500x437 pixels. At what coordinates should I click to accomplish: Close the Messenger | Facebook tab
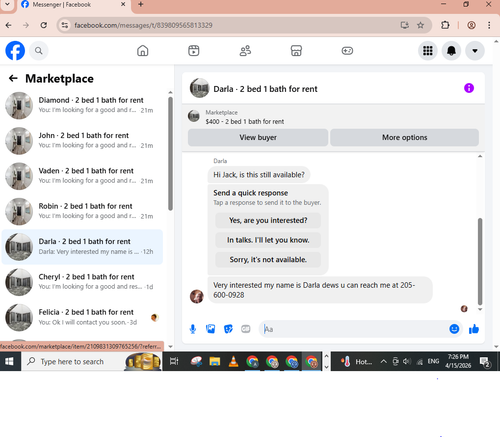(x=123, y=4)
